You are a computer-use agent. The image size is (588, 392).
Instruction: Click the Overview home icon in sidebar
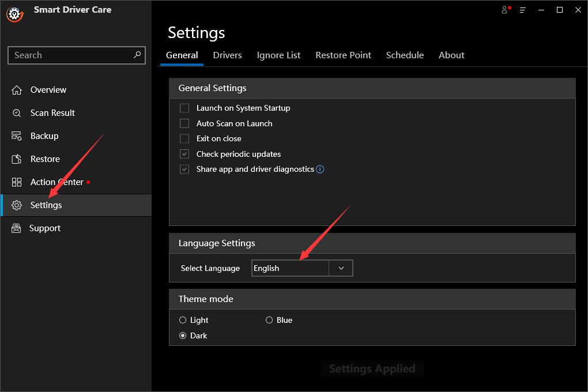(17, 90)
